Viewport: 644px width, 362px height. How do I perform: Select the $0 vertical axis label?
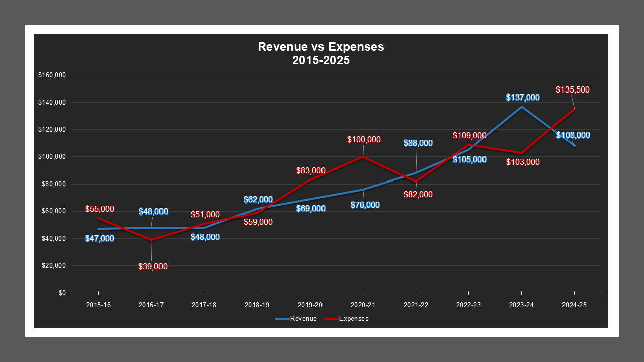(62, 293)
